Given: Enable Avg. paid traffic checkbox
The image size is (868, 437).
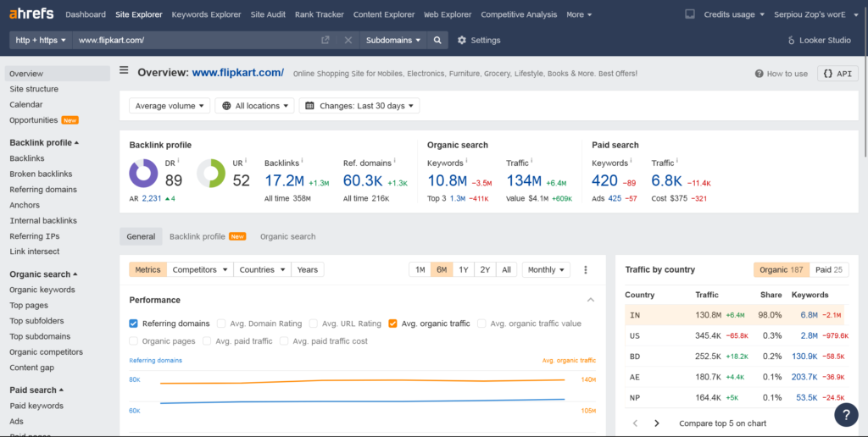Looking at the screenshot, I should tap(207, 341).
